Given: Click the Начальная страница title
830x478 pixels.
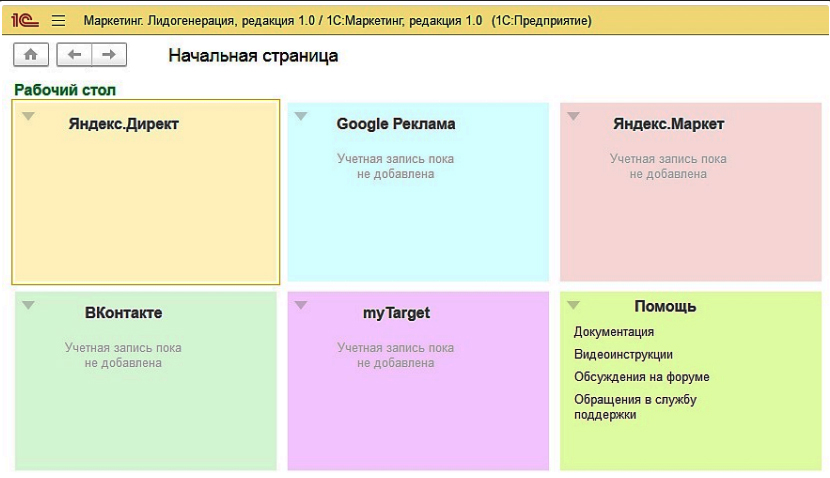Looking at the screenshot, I should pyautogui.click(x=253, y=56).
